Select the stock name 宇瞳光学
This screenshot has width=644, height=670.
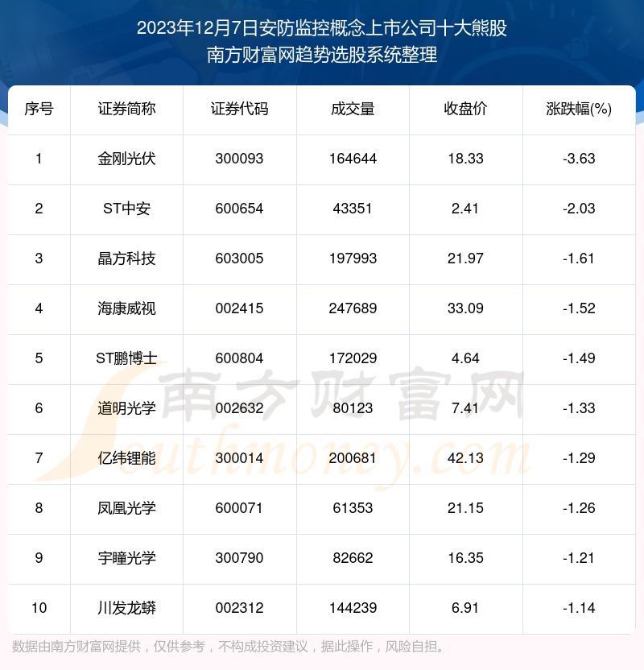click(x=127, y=559)
